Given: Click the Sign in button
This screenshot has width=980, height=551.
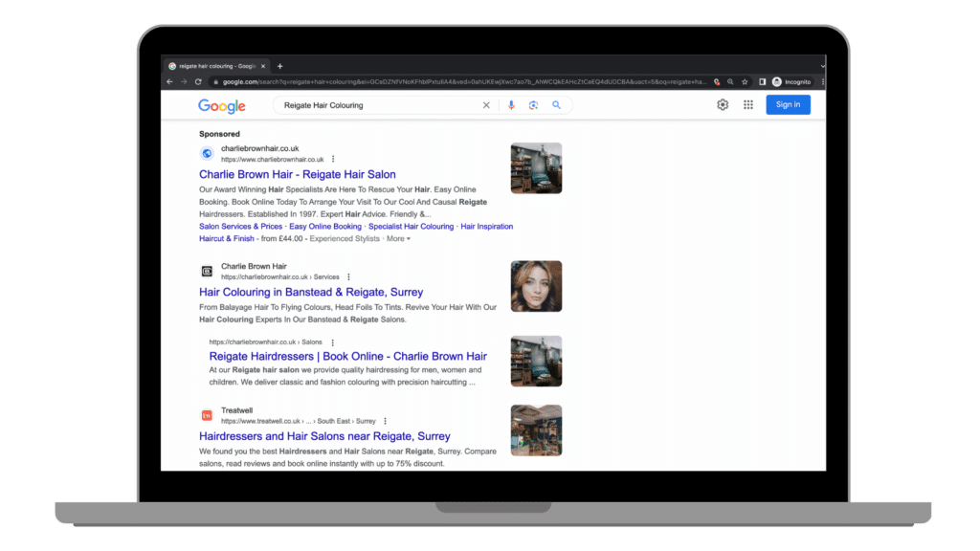Looking at the screenshot, I should (788, 105).
